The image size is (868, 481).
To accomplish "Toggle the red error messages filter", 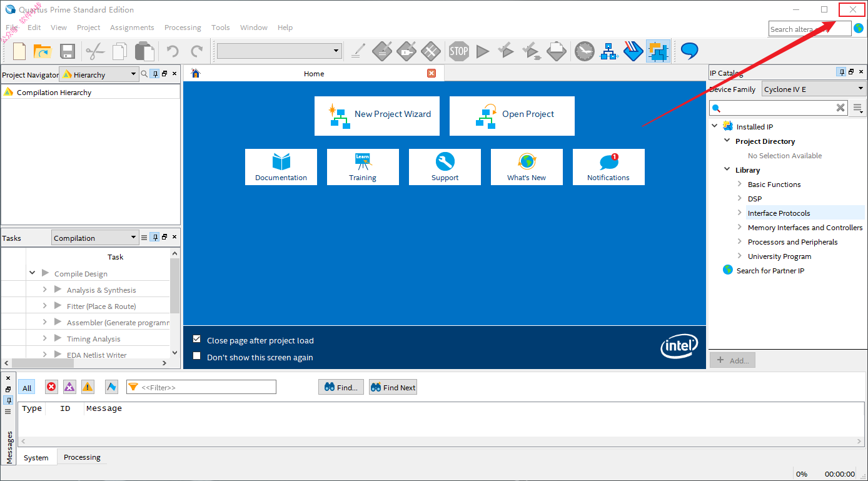I will (x=51, y=387).
